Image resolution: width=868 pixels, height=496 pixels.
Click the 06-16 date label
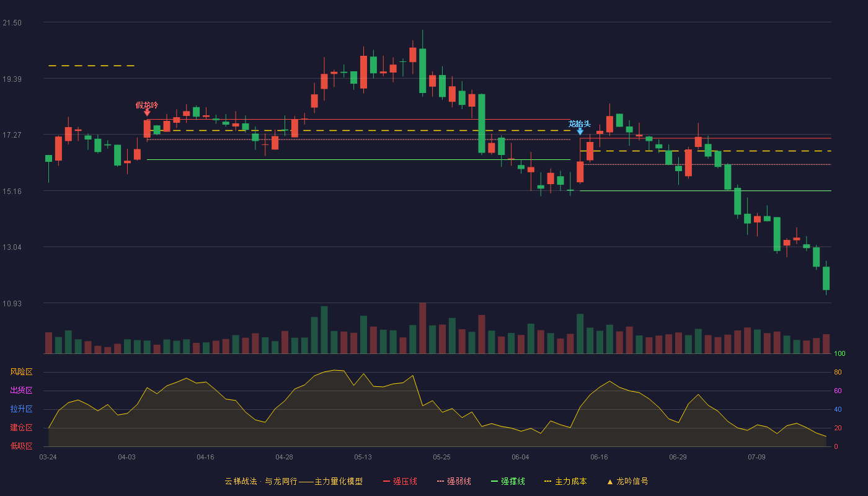(x=599, y=457)
